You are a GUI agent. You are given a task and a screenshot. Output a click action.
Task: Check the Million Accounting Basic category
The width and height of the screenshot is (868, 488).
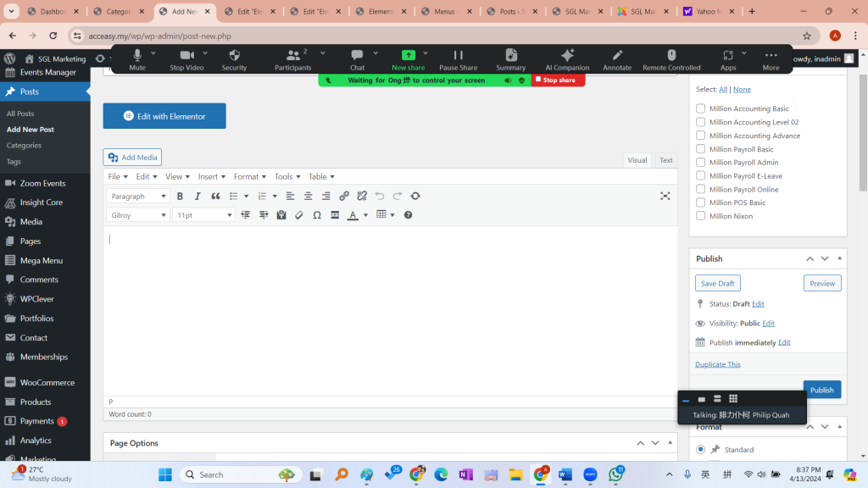click(701, 108)
